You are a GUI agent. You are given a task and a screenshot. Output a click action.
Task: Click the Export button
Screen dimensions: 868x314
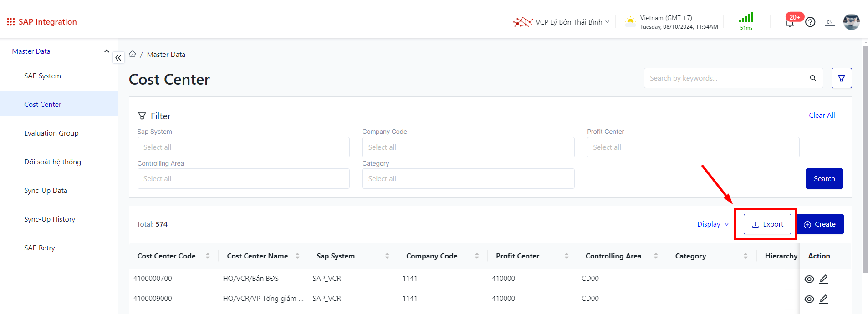click(767, 224)
